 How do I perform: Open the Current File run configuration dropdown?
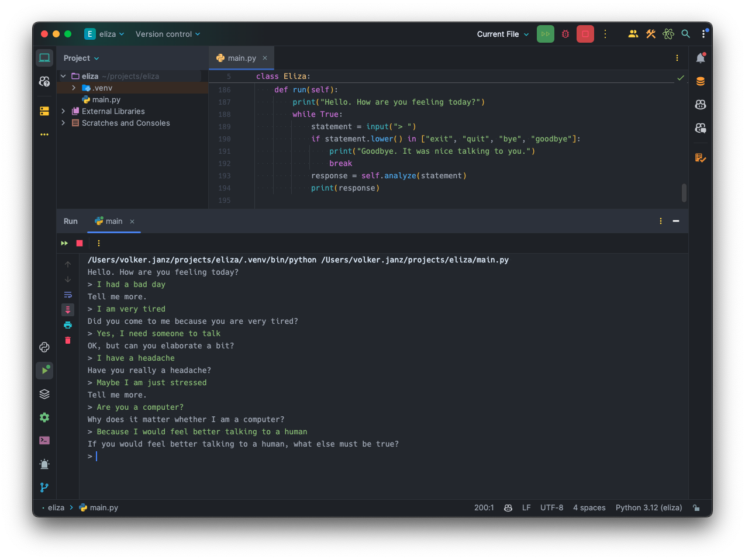(x=502, y=34)
